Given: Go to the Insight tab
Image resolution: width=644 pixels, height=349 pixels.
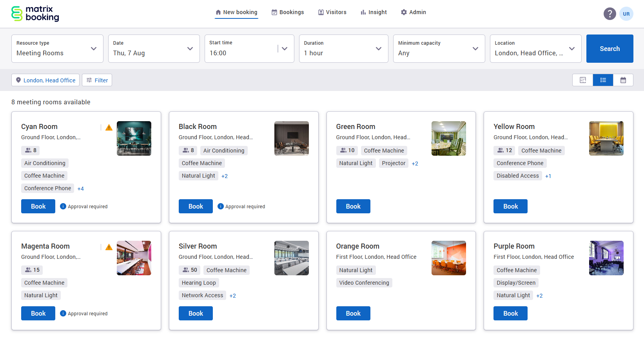Looking at the screenshot, I should click(374, 12).
